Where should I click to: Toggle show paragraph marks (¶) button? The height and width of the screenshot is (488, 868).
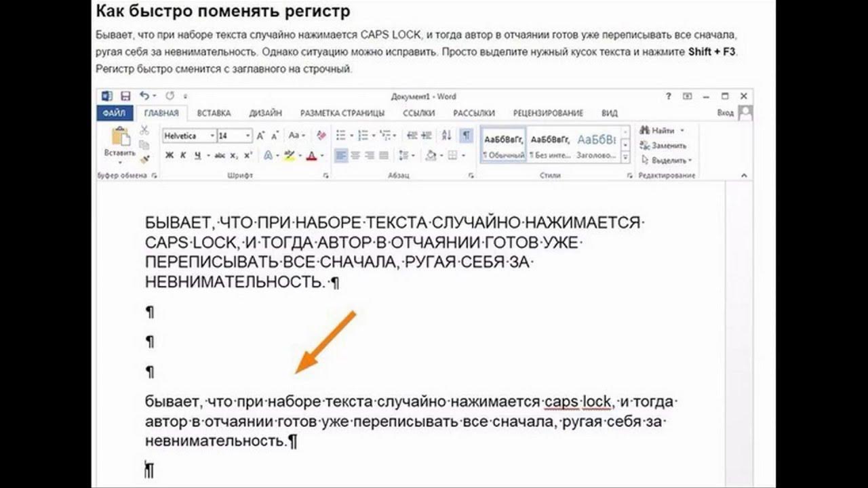click(x=467, y=136)
